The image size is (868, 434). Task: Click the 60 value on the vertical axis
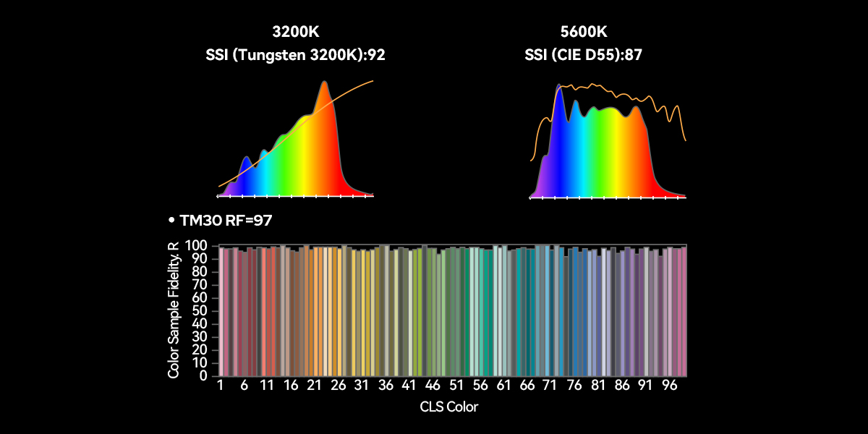coord(200,298)
